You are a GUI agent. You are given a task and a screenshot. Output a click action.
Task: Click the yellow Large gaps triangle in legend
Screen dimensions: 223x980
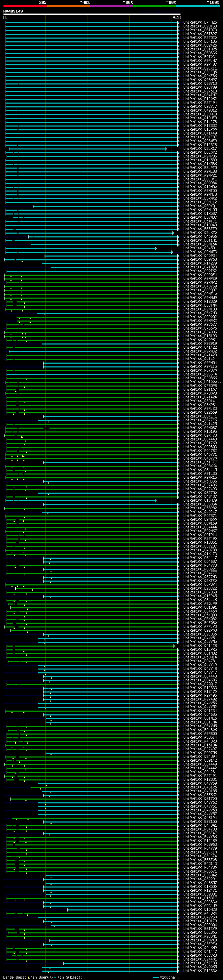coord(29,977)
